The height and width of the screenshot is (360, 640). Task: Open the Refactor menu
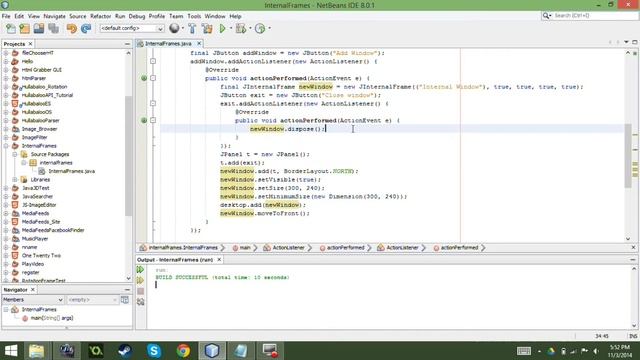click(x=100, y=16)
